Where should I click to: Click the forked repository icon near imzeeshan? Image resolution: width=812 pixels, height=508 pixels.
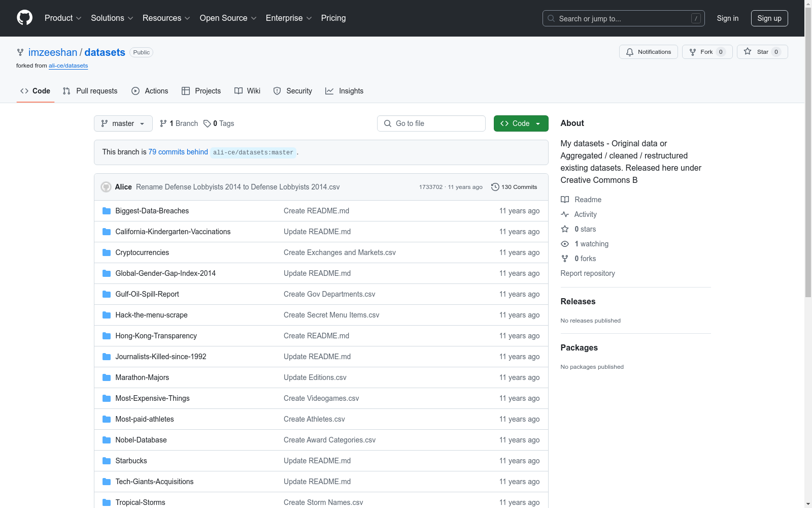[20, 52]
